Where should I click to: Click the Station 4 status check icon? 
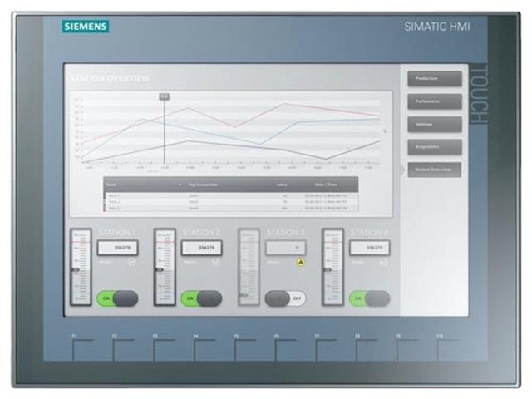(383, 263)
